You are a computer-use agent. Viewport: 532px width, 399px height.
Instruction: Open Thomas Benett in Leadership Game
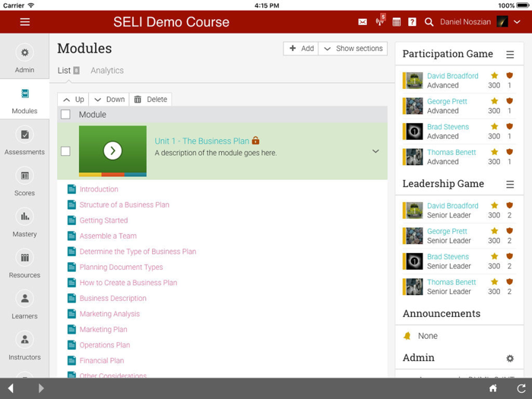451,282
